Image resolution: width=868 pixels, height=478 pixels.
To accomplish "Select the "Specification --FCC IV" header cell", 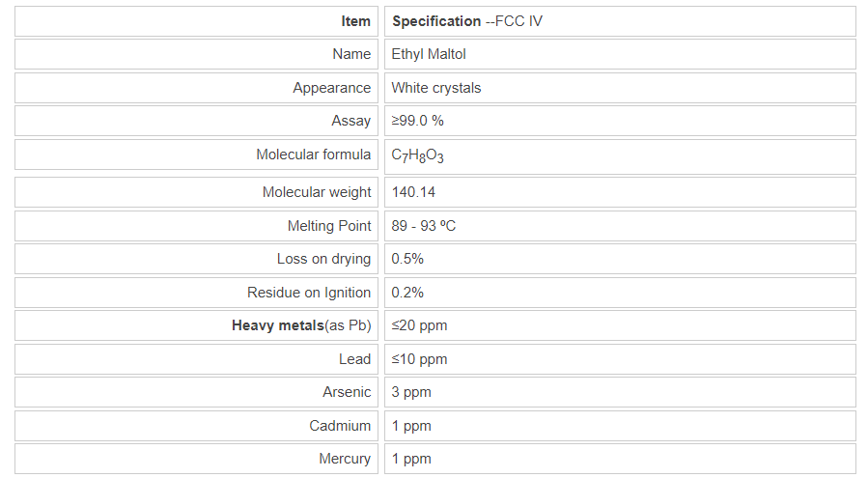I will [466, 21].
